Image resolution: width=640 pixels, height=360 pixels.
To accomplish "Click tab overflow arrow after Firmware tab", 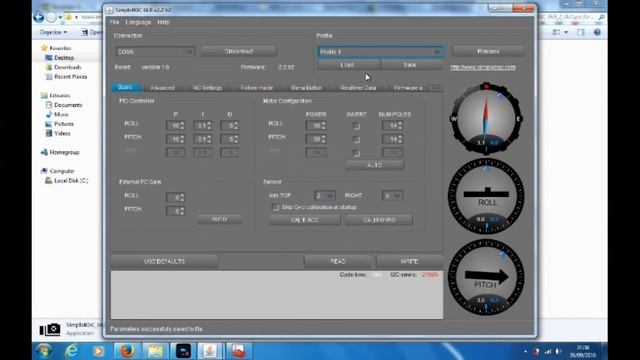I will pyautogui.click(x=436, y=88).
